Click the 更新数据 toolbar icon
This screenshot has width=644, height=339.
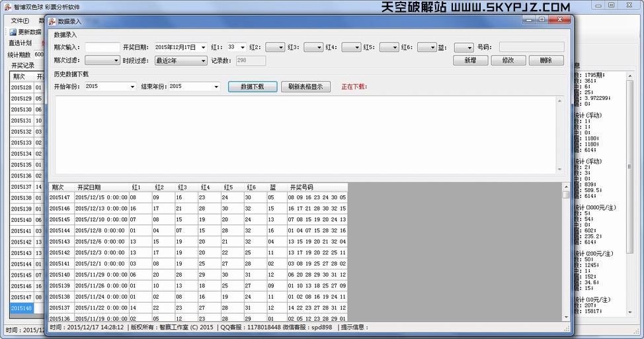pyautogui.click(x=13, y=32)
